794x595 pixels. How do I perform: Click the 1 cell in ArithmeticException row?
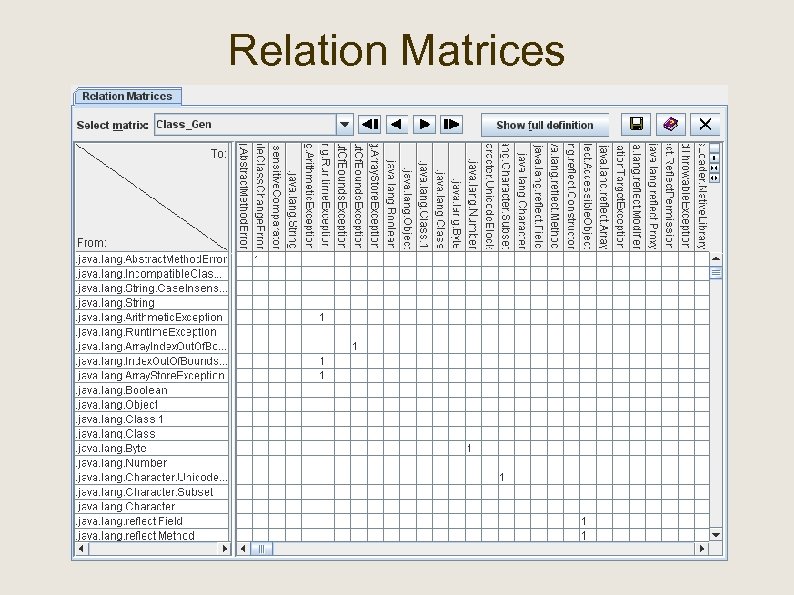(326, 318)
